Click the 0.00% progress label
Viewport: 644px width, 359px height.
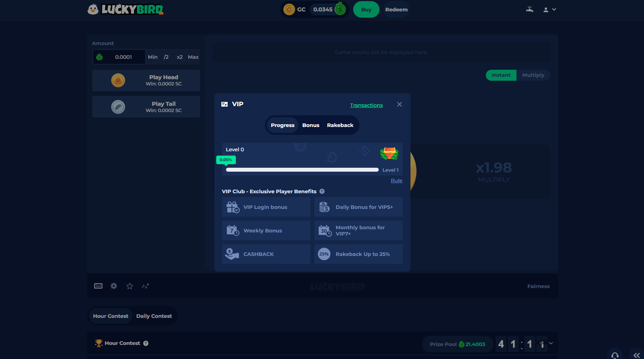(x=226, y=160)
